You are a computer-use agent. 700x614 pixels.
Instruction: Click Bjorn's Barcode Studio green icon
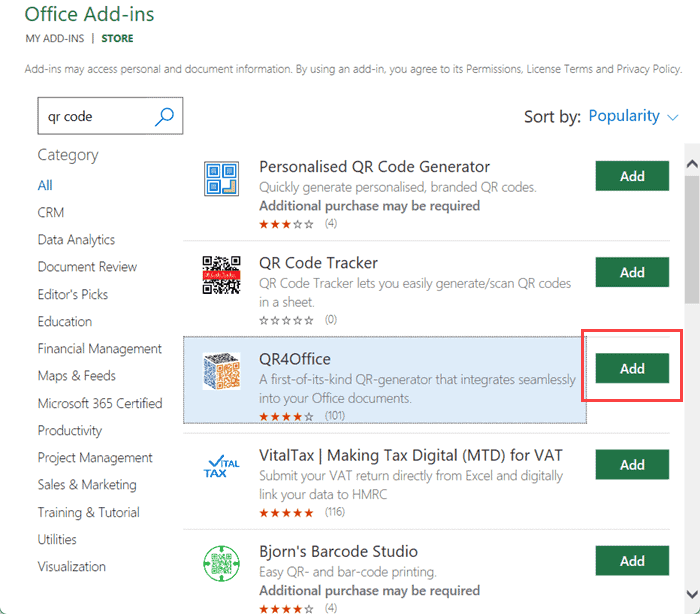(221, 563)
